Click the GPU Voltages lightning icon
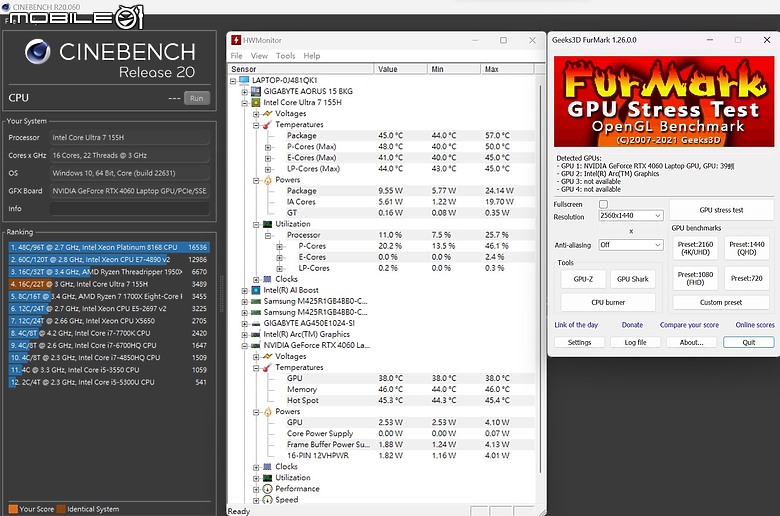780x516 pixels. click(x=268, y=356)
